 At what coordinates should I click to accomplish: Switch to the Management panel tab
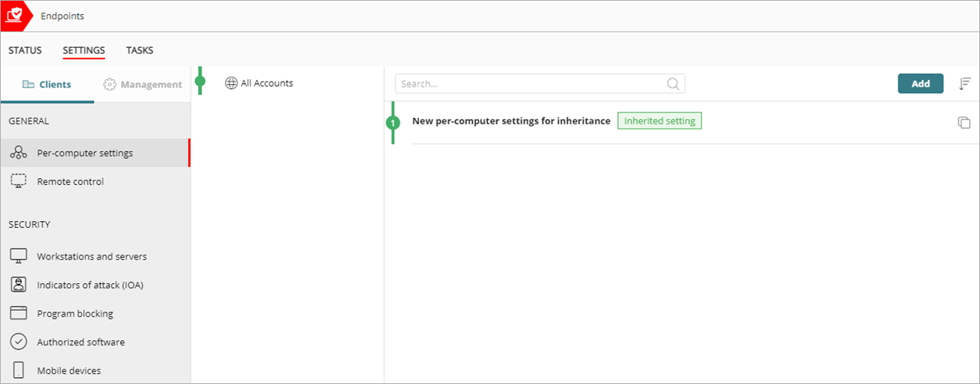143,85
